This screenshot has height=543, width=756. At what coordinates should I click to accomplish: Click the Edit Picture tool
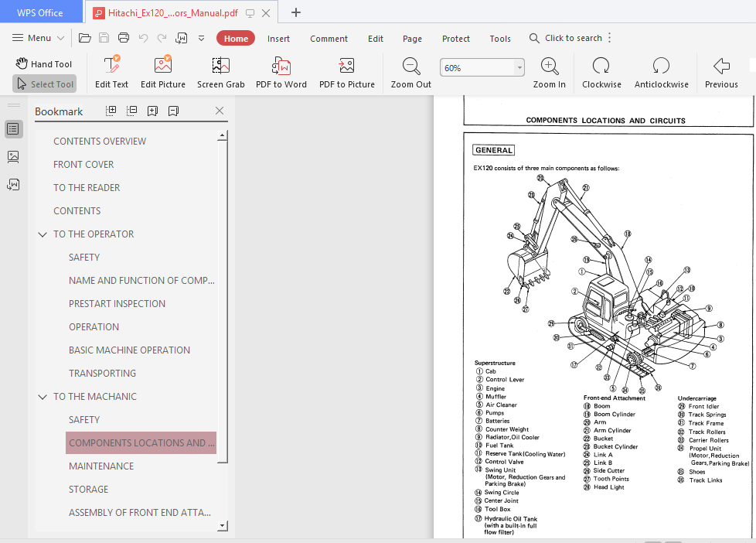pos(163,73)
